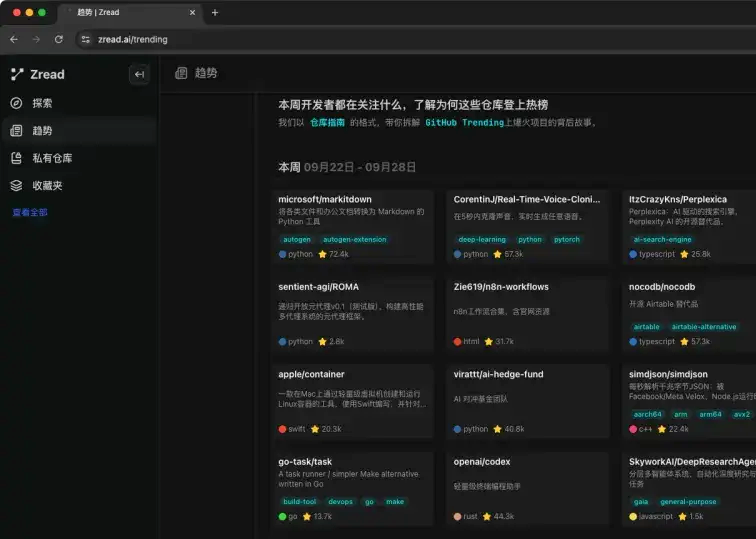Click the general-purpose tag
This screenshot has width=756, height=539.
(688, 502)
